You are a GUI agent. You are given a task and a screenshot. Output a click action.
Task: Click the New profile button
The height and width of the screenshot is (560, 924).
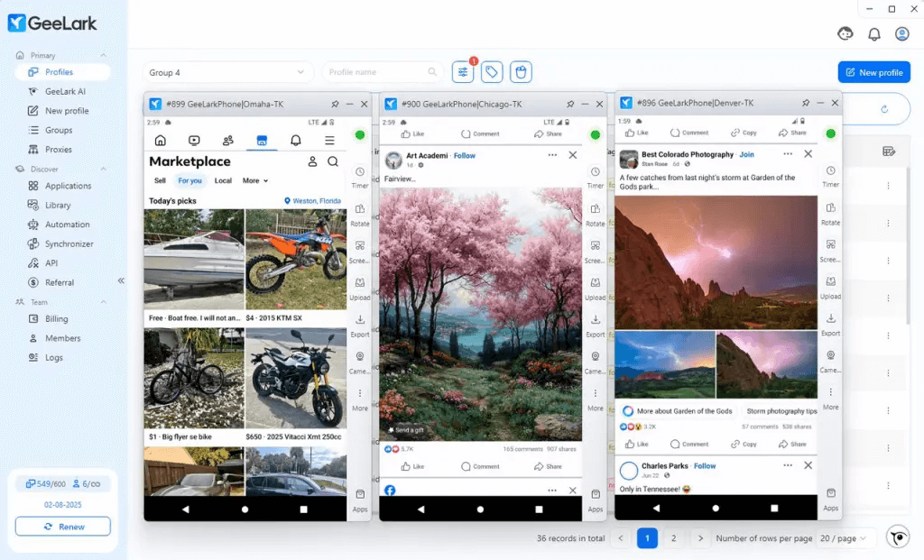(873, 72)
